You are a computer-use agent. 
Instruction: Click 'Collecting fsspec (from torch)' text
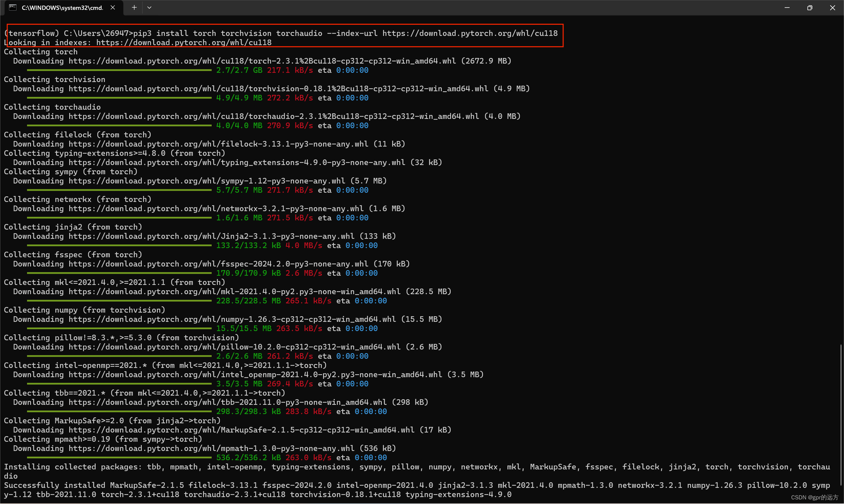click(73, 255)
